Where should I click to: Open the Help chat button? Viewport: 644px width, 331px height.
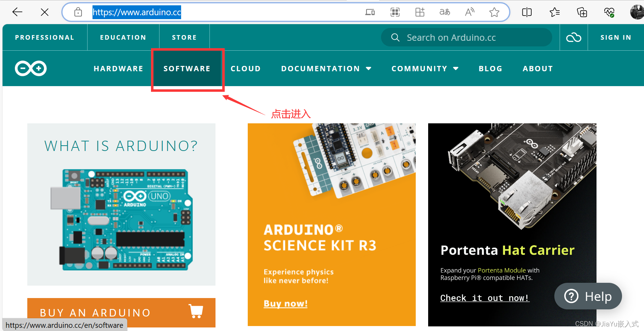click(x=588, y=296)
